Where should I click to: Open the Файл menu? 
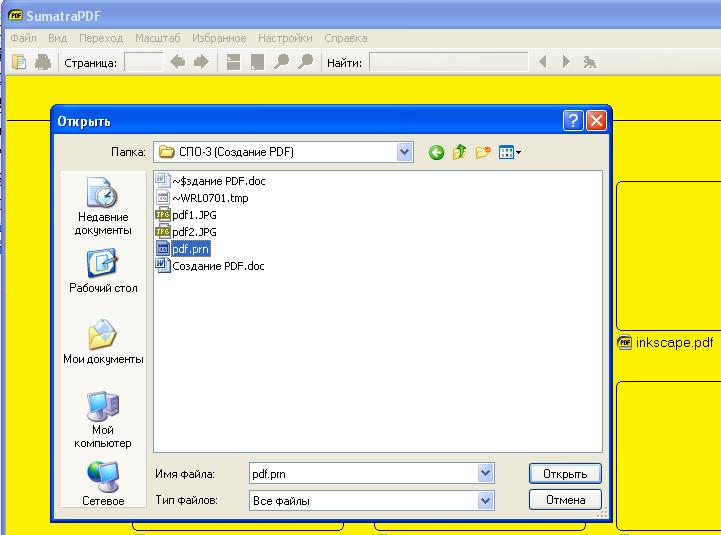(x=23, y=38)
